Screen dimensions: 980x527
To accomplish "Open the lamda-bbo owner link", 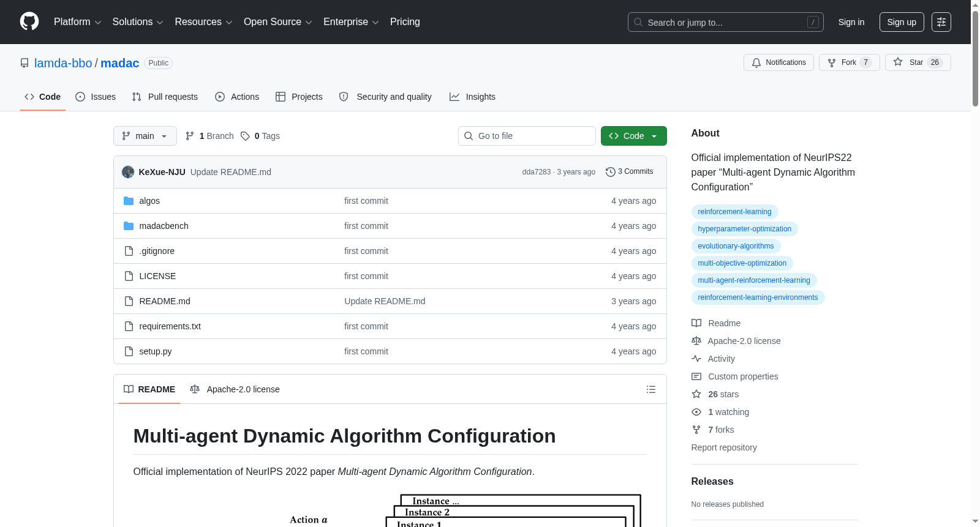I will coord(63,63).
